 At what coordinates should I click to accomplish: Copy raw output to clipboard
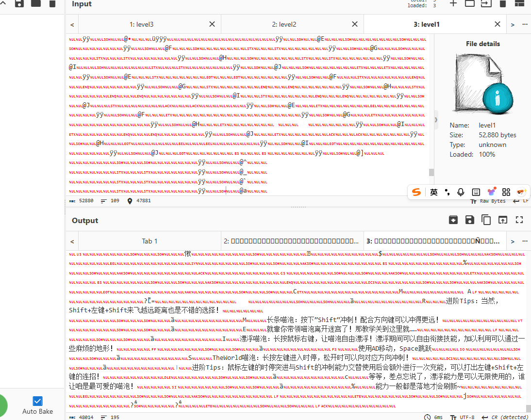[486, 220]
